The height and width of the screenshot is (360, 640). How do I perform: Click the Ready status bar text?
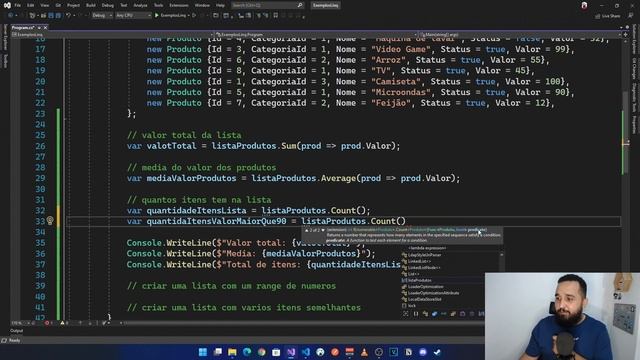[x=14, y=340]
